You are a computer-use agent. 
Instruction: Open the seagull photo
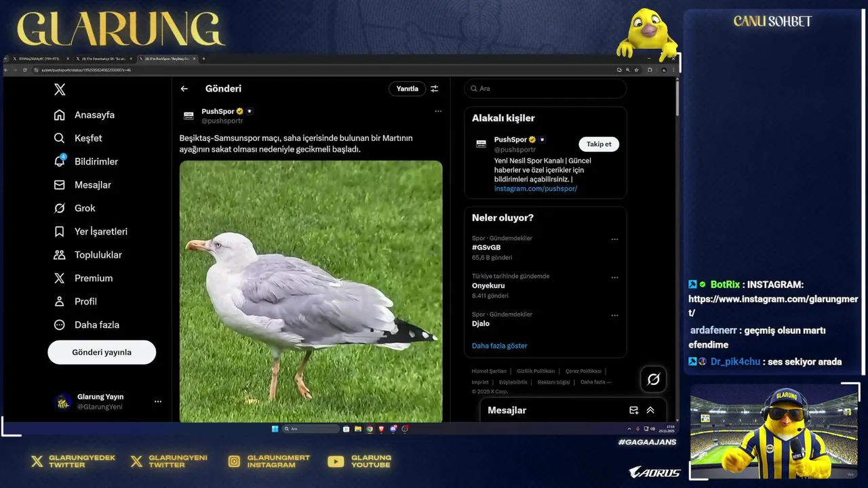click(x=311, y=291)
